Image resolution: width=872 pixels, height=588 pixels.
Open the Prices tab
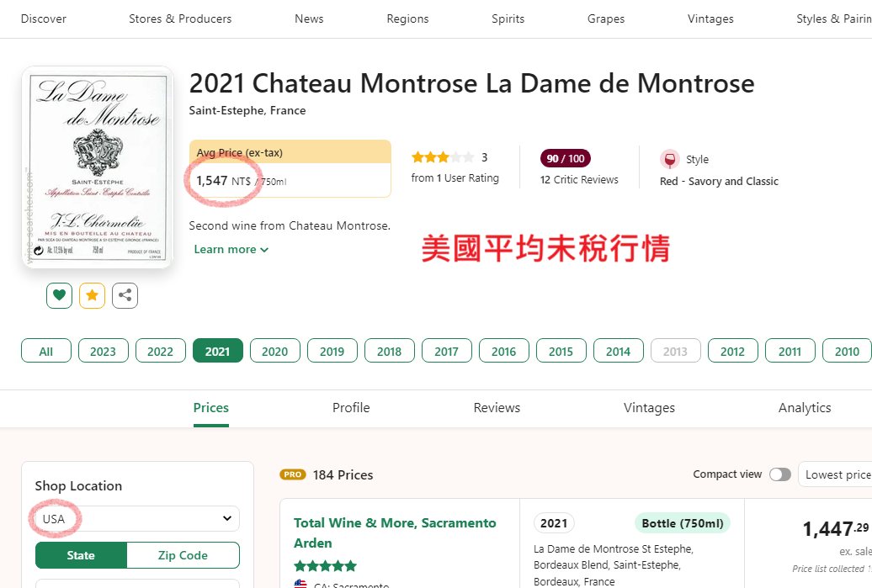[211, 407]
